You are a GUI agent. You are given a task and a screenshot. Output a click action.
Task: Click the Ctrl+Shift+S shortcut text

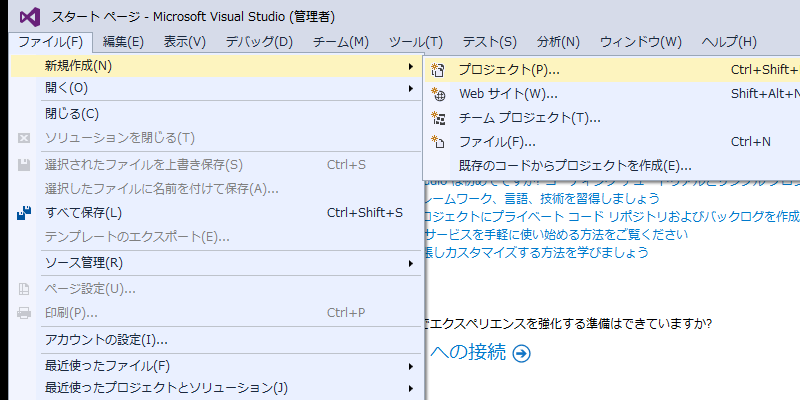pos(365,213)
